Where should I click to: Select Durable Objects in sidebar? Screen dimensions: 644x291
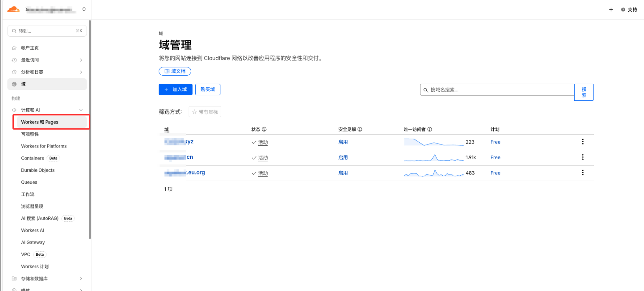pyautogui.click(x=38, y=170)
